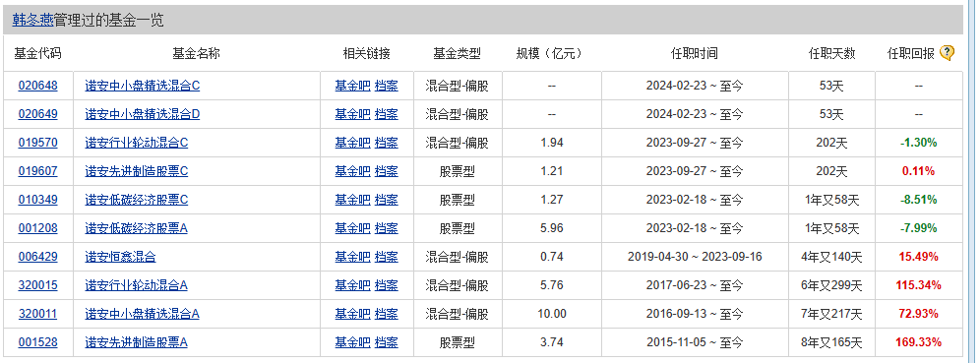The image size is (980, 363).
Task: Click the 8年又165天 tenure cell
Action: pos(831,342)
